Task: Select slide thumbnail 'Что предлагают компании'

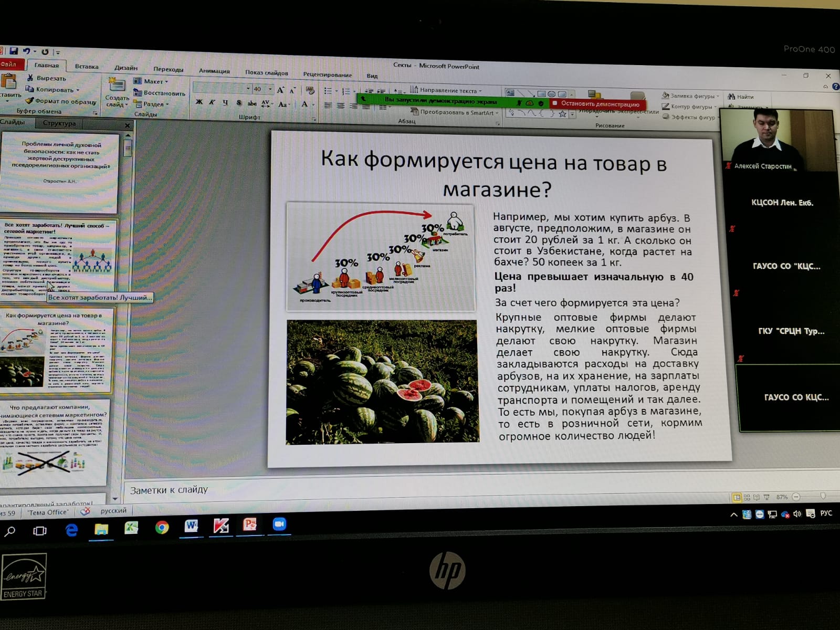Action: tap(55, 443)
